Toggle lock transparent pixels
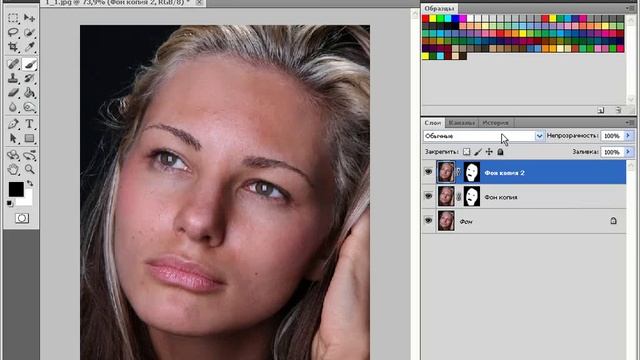This screenshot has width=640, height=360. 467,152
